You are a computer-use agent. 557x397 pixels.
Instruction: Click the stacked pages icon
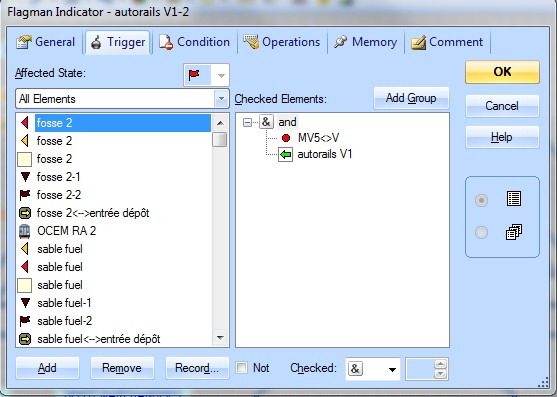[514, 232]
